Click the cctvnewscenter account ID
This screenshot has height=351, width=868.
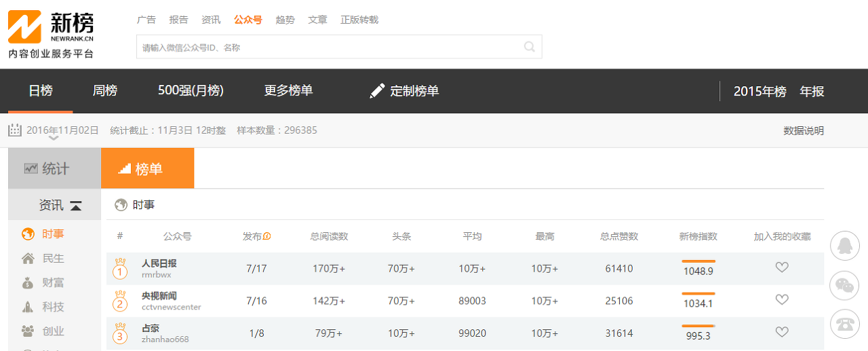[171, 307]
